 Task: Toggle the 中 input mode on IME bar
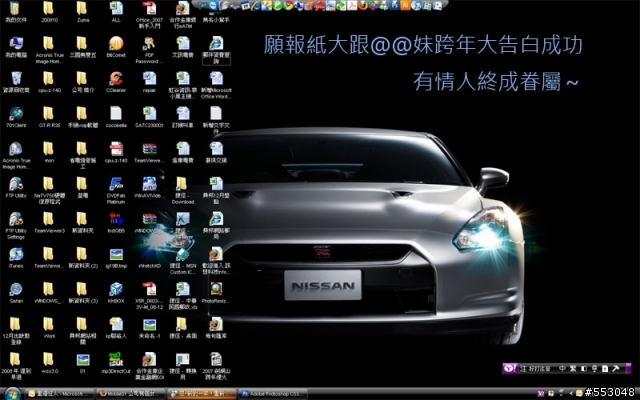tap(562, 369)
